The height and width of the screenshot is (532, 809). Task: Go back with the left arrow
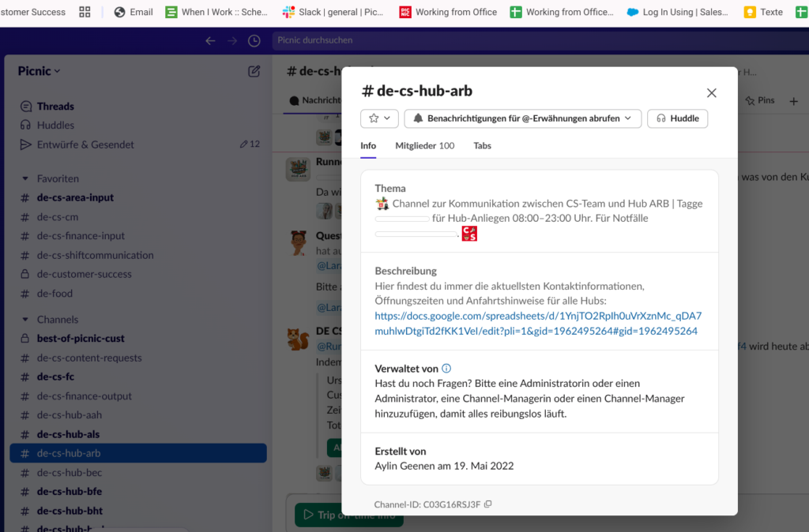tap(210, 41)
